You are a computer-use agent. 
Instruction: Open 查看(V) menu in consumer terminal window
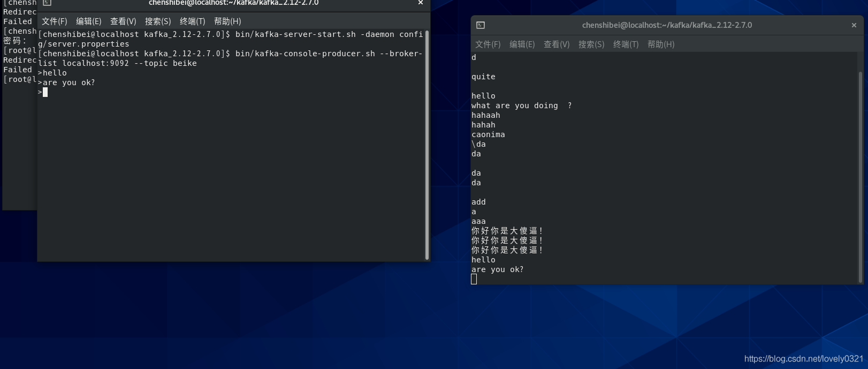[x=557, y=44]
